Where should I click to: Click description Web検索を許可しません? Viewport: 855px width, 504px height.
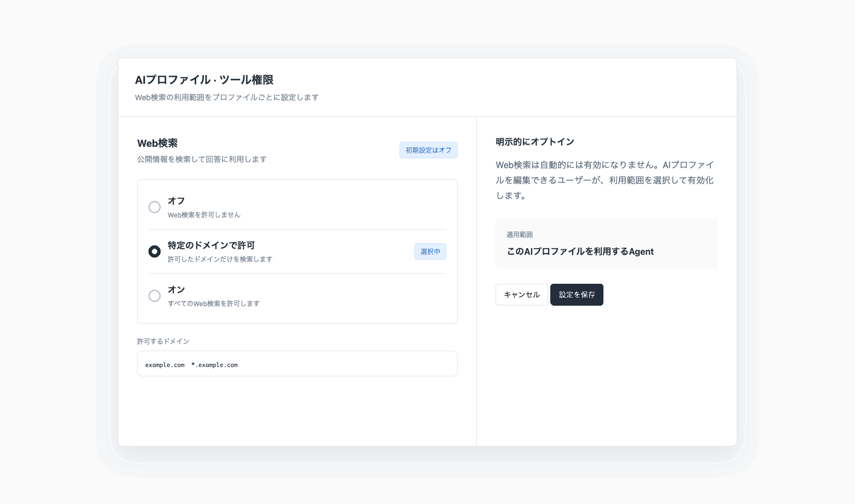[x=204, y=215]
